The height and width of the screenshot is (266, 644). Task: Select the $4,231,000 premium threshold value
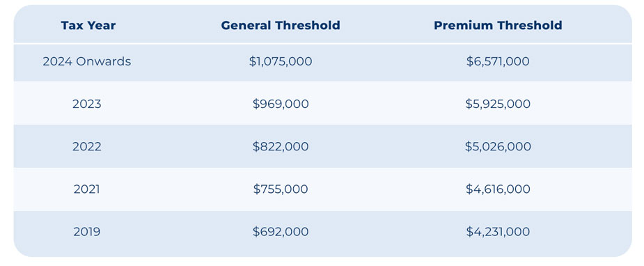click(x=498, y=232)
